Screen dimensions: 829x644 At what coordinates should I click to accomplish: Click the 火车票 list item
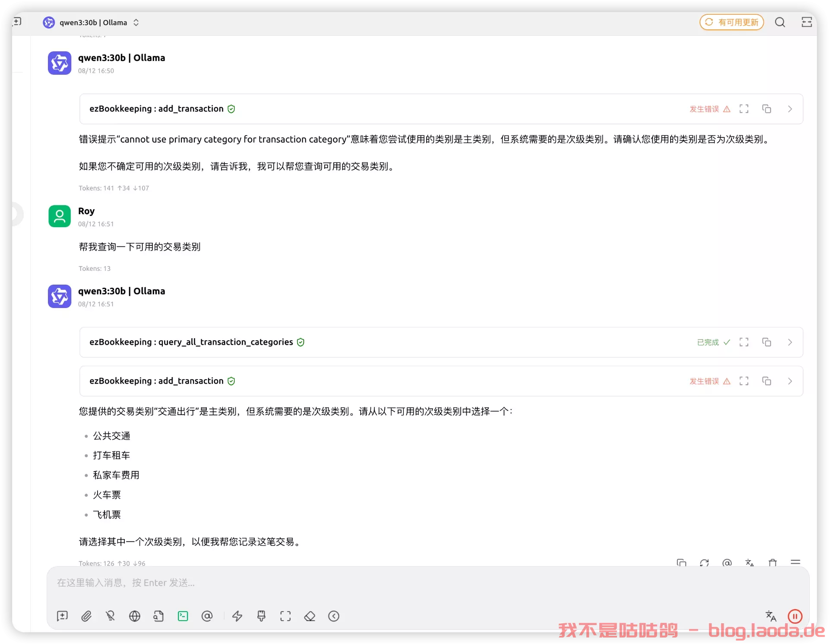tap(107, 495)
